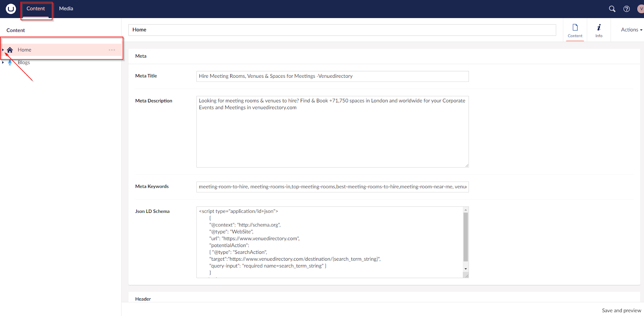The image size is (644, 316).
Task: Click the Json LD Schema scrollbar thumb
Action: [x=466, y=237]
